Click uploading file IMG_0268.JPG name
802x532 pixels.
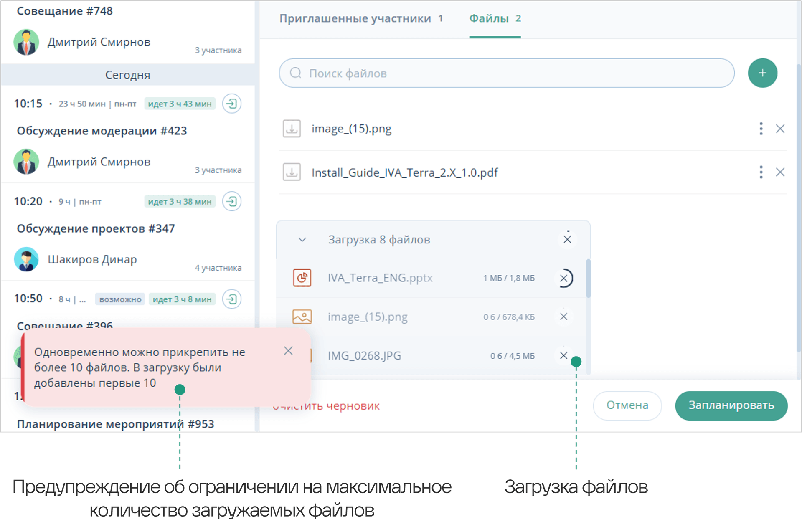pos(364,356)
